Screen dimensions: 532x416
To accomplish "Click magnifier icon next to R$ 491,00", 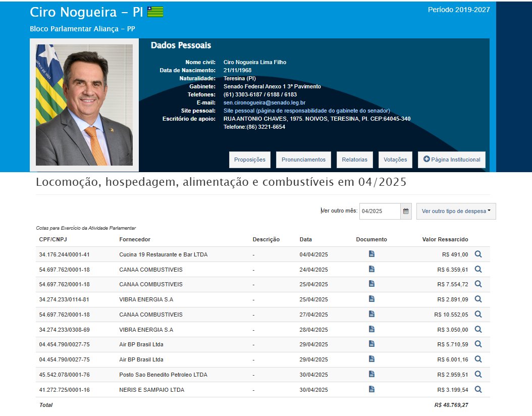I will click(478, 254).
